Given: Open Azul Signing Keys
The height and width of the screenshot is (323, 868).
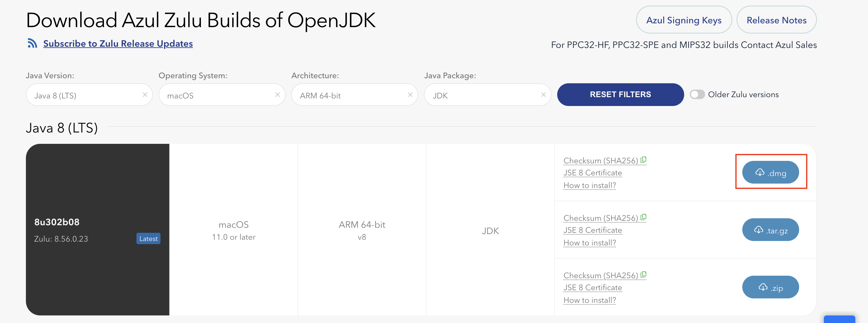Looking at the screenshot, I should (684, 20).
